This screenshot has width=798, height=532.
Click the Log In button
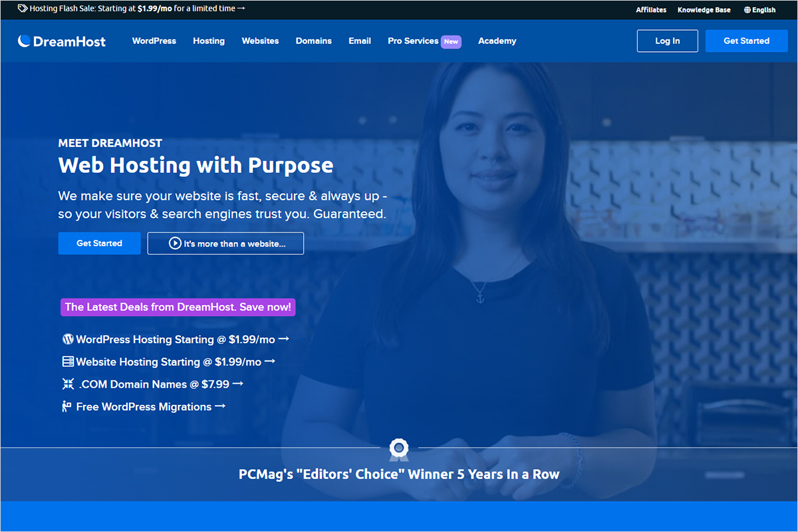668,41
